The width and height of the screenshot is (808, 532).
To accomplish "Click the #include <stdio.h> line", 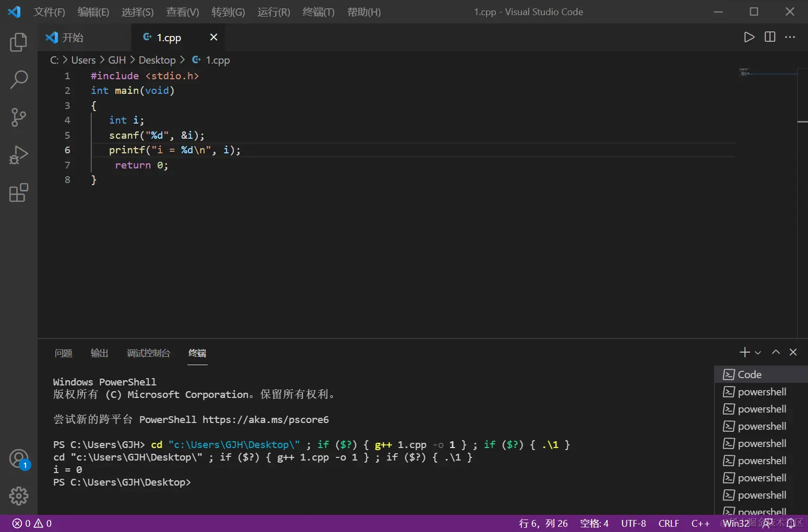I will click(145, 76).
